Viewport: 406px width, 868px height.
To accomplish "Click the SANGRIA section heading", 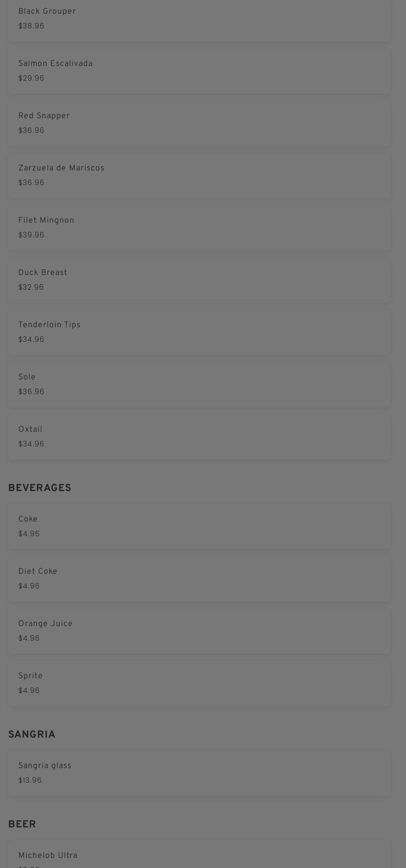I will [x=32, y=735].
